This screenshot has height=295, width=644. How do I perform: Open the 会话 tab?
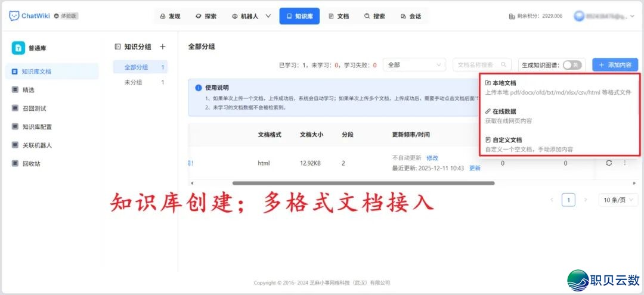point(410,17)
